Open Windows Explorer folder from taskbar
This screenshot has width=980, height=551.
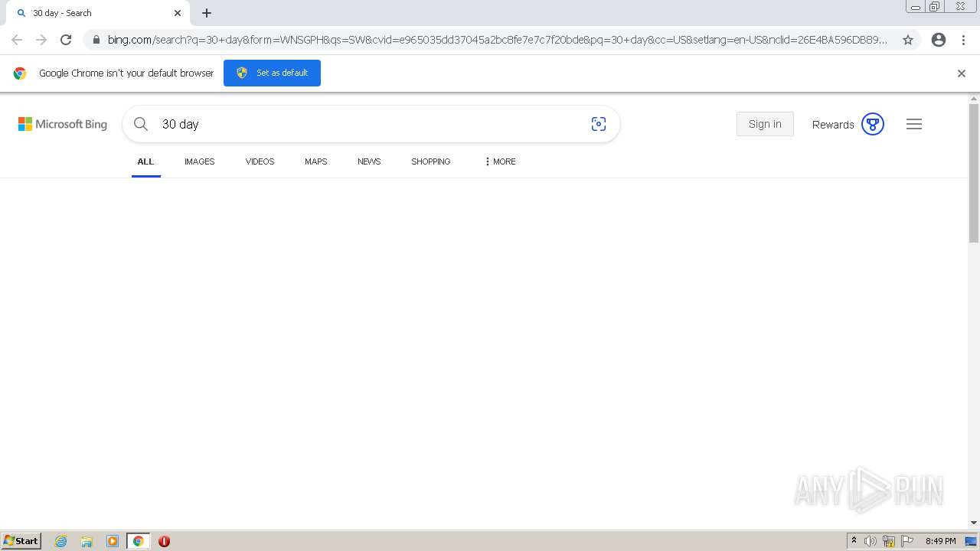click(87, 541)
